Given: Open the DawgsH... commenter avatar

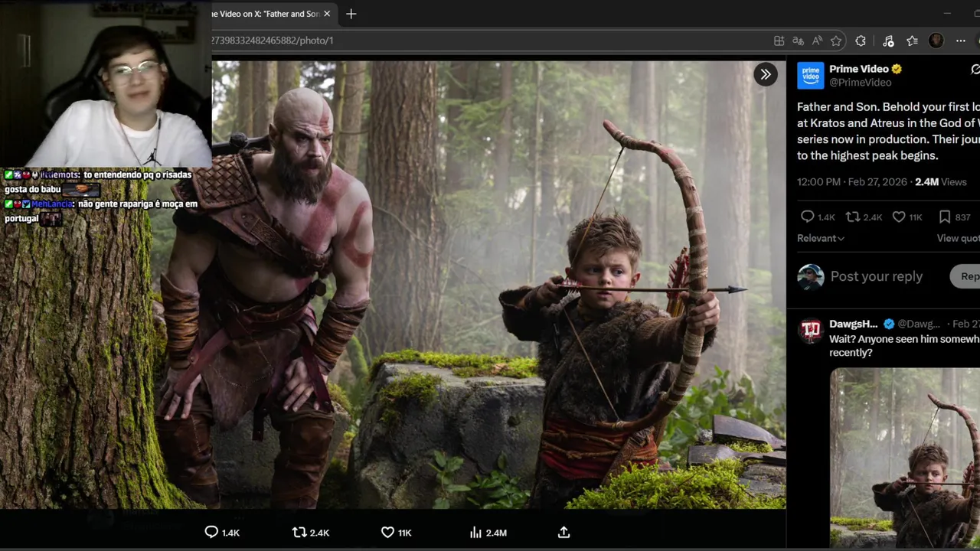Looking at the screenshot, I should tap(810, 331).
